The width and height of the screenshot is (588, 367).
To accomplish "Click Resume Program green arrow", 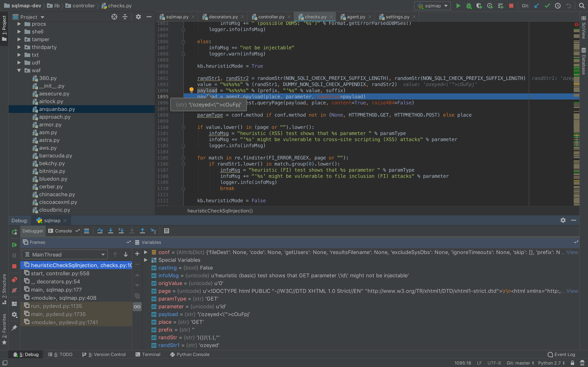I will pyautogui.click(x=14, y=245).
